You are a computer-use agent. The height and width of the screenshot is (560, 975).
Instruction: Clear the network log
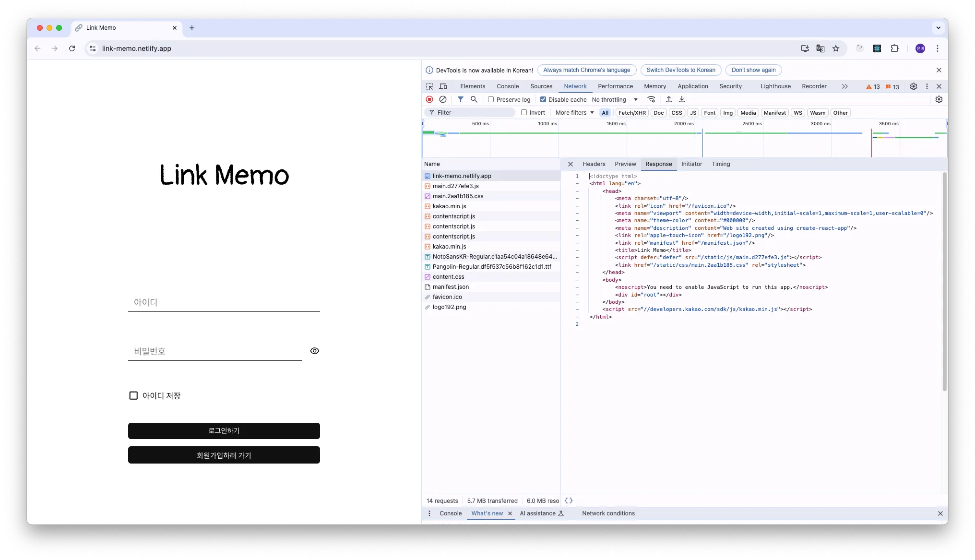click(x=443, y=99)
